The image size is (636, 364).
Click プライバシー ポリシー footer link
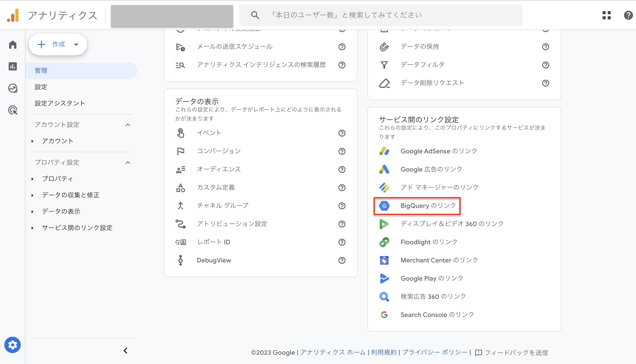pos(435,352)
